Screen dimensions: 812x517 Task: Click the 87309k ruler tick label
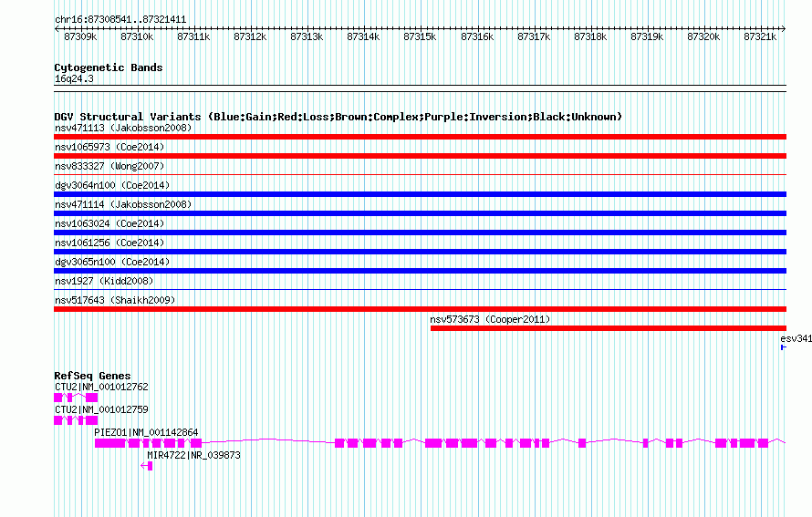tap(80, 36)
